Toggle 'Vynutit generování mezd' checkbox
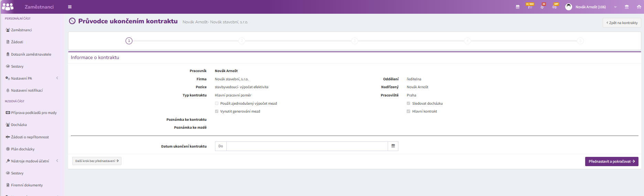Screen dimensions: 644x196 click(217, 111)
